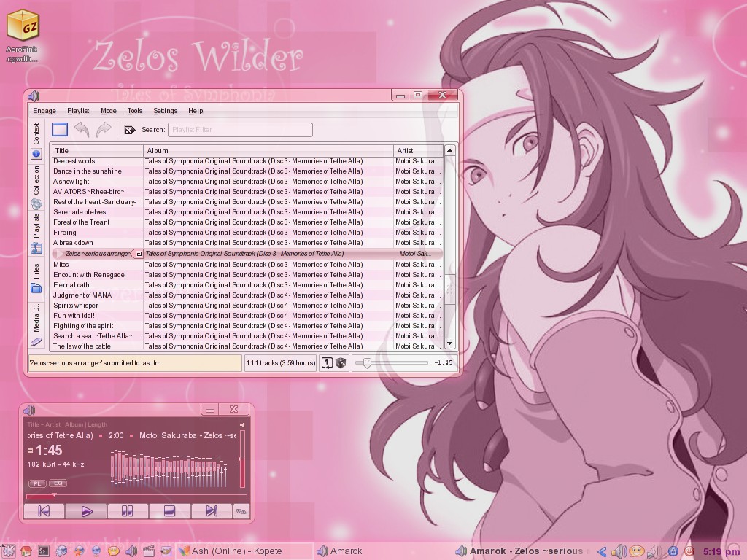Image resolution: width=747 pixels, height=560 pixels.
Task: Click the redo arrow in playlist toolbar
Action: click(x=104, y=130)
